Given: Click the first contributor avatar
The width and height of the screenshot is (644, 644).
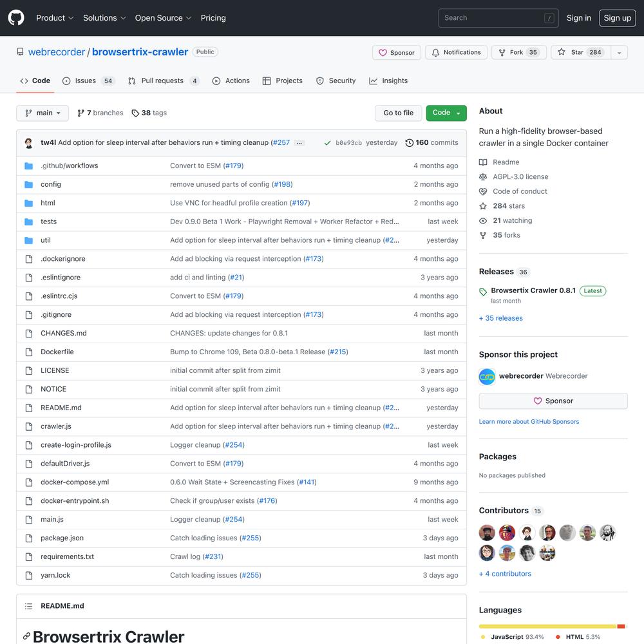Looking at the screenshot, I should click(x=487, y=533).
